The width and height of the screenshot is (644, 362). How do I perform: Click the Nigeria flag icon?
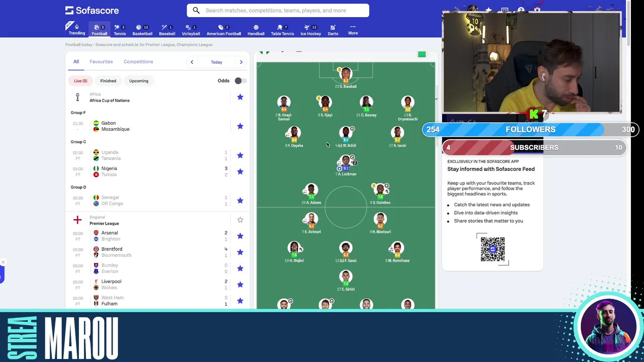tap(96, 168)
